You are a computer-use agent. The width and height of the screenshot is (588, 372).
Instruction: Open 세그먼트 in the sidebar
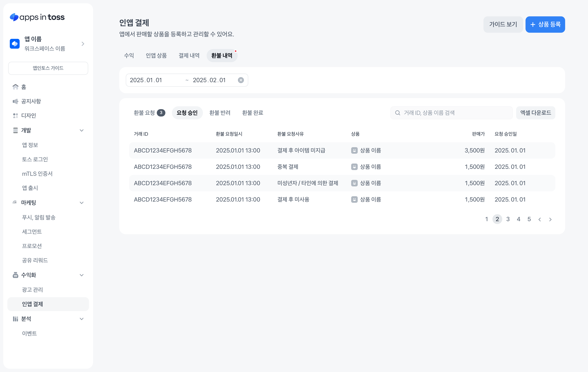(32, 231)
